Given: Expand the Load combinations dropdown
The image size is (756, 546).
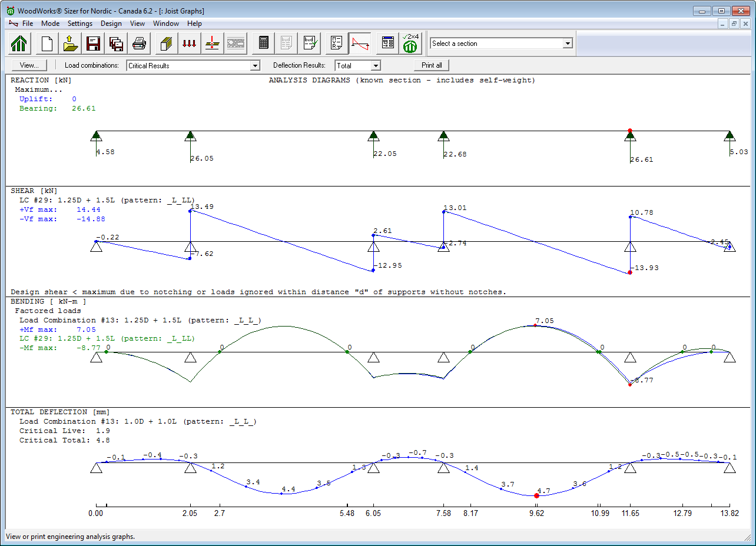Looking at the screenshot, I should point(255,66).
